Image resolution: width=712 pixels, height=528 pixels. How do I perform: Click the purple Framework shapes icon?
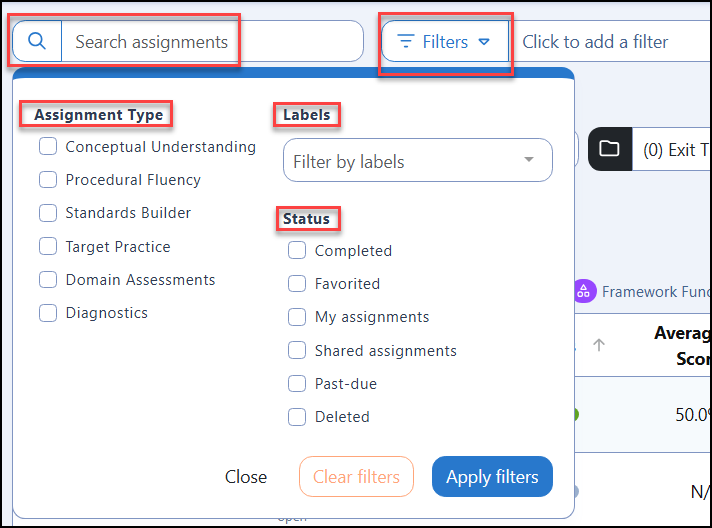coord(584,291)
